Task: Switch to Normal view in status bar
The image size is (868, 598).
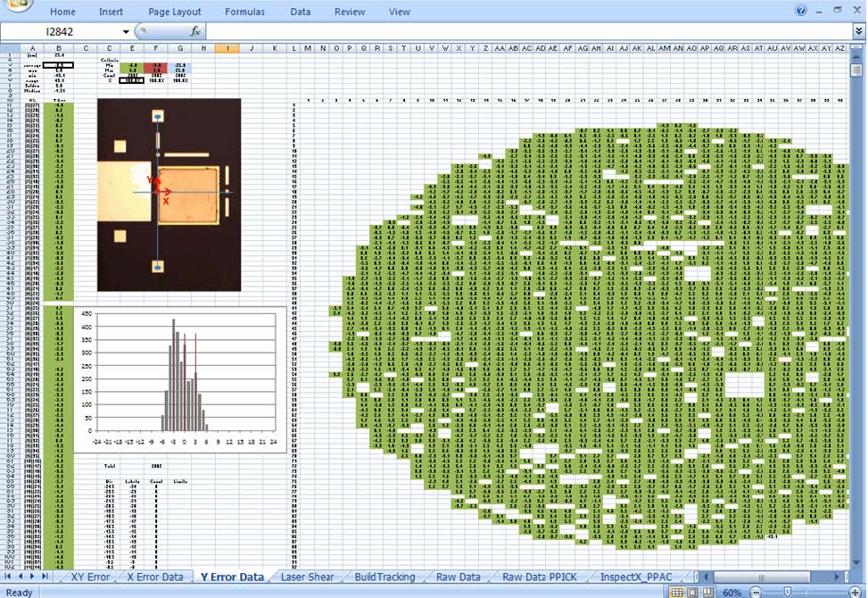Action: click(678, 593)
